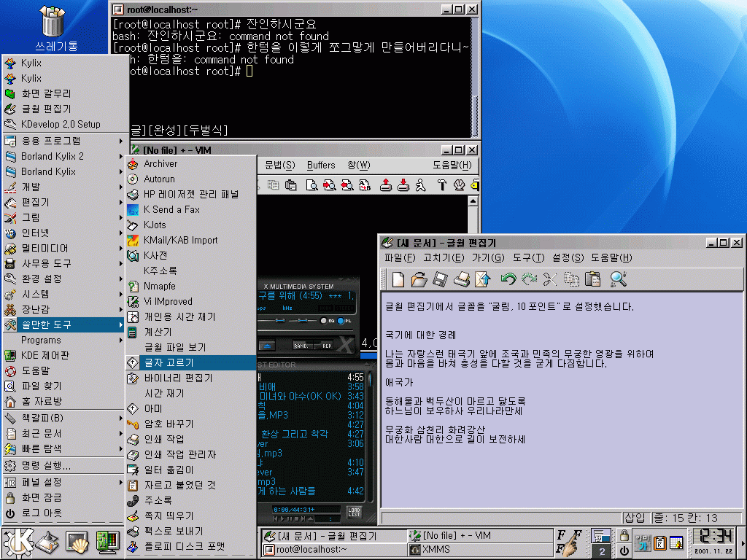Launch the terminal shell icon on the panel
Viewport: 747px width, 560px height.
[77, 542]
